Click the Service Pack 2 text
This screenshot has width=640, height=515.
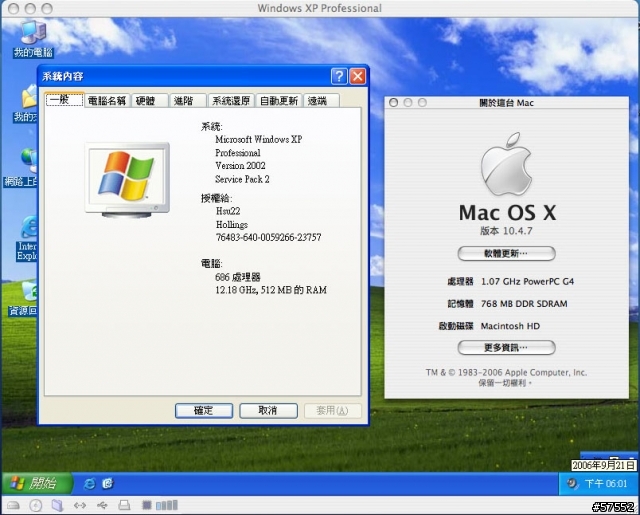pos(242,179)
